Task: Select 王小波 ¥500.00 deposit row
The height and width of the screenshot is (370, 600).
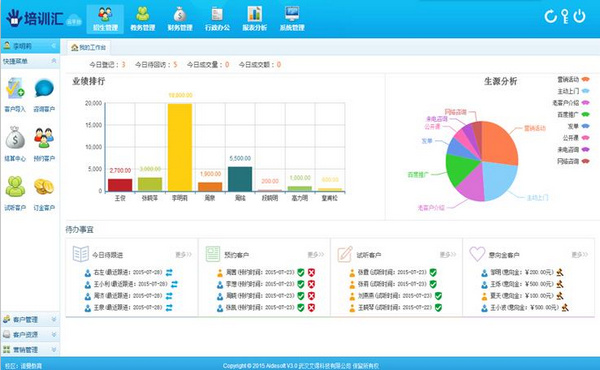Action: point(525,308)
